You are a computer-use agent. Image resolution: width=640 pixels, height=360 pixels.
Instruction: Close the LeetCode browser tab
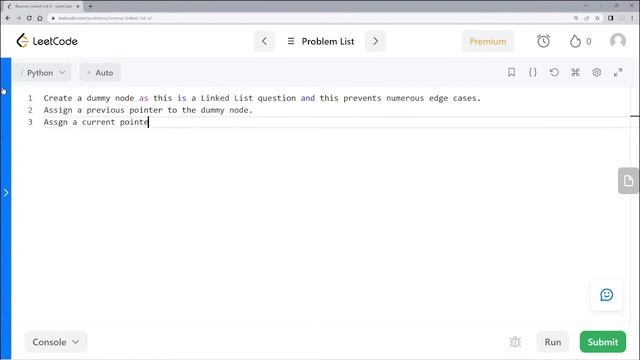coord(78,6)
